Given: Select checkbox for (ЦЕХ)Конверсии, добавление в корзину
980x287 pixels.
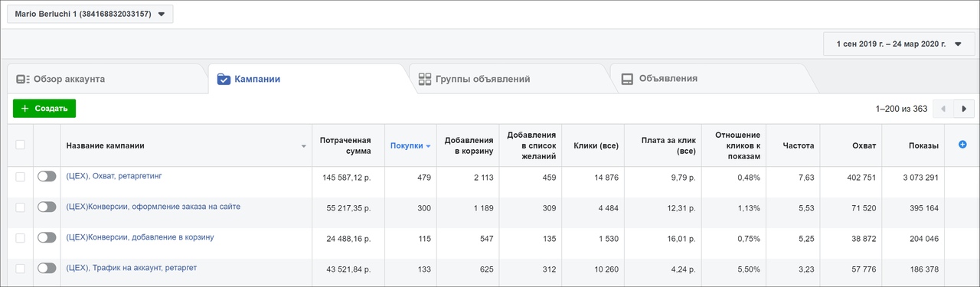Looking at the screenshot, I should click(x=21, y=238).
